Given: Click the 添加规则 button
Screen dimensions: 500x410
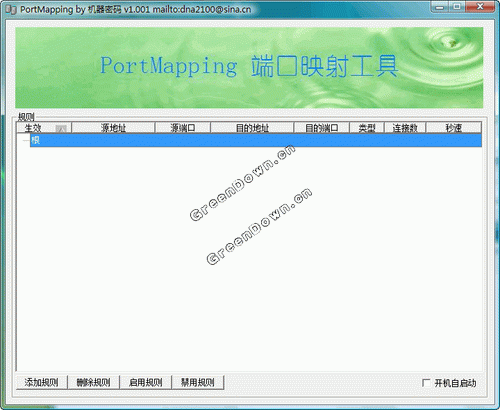Looking at the screenshot, I should (x=42, y=382).
